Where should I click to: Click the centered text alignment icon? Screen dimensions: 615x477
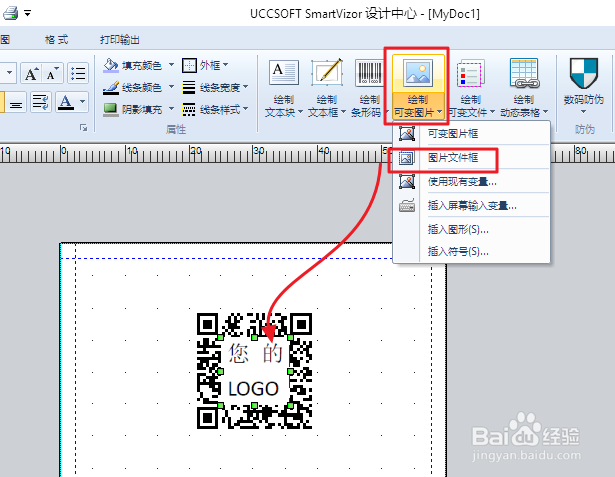point(16,103)
